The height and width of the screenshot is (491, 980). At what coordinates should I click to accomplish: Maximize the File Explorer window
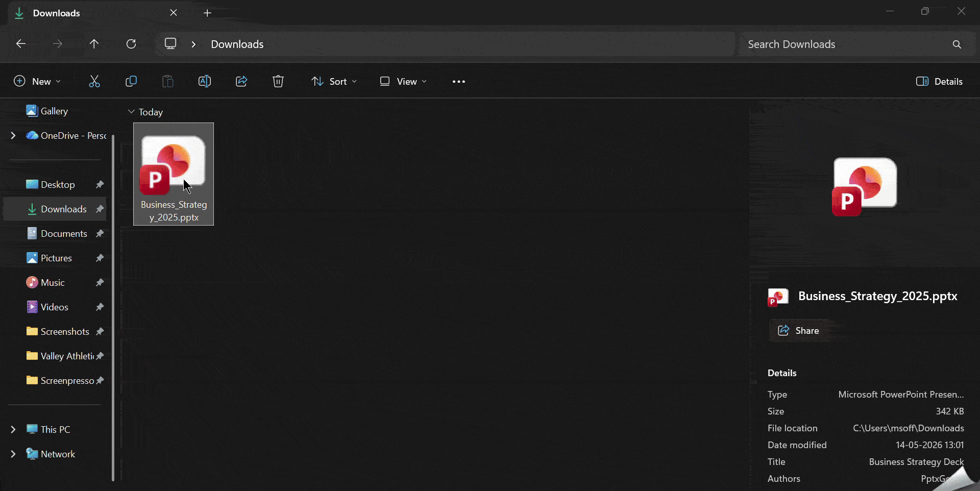point(925,11)
